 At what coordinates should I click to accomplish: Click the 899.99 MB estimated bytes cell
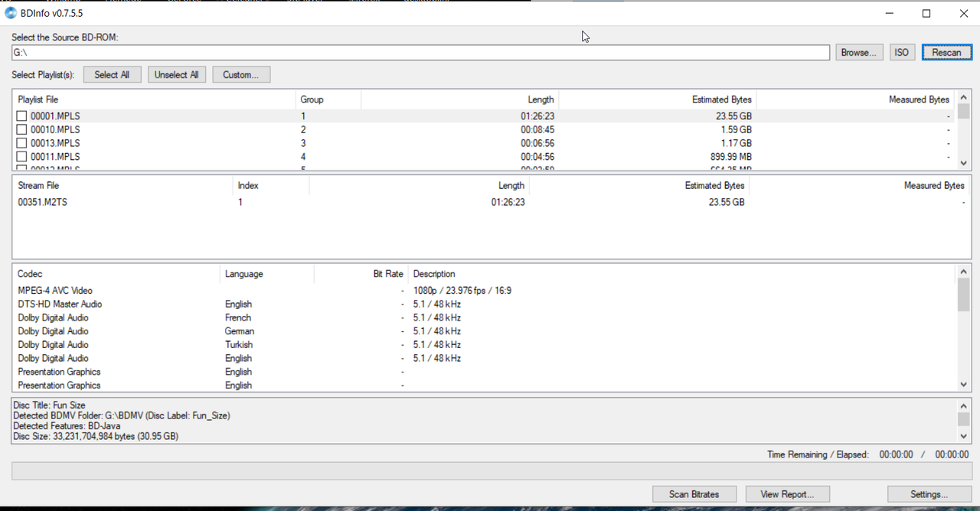tap(729, 157)
